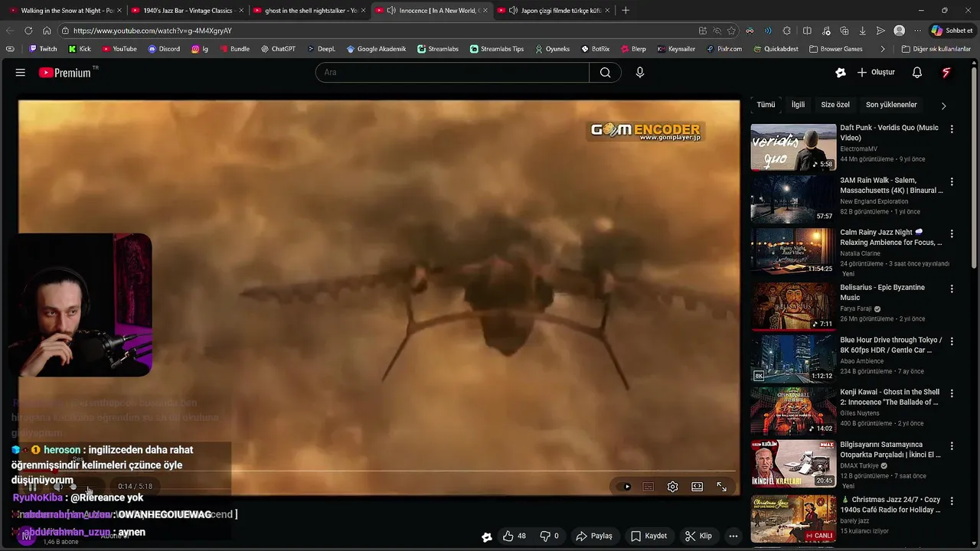Toggle tracking prevention eye icon in address bar
Image resolution: width=980 pixels, height=551 pixels.
click(717, 31)
